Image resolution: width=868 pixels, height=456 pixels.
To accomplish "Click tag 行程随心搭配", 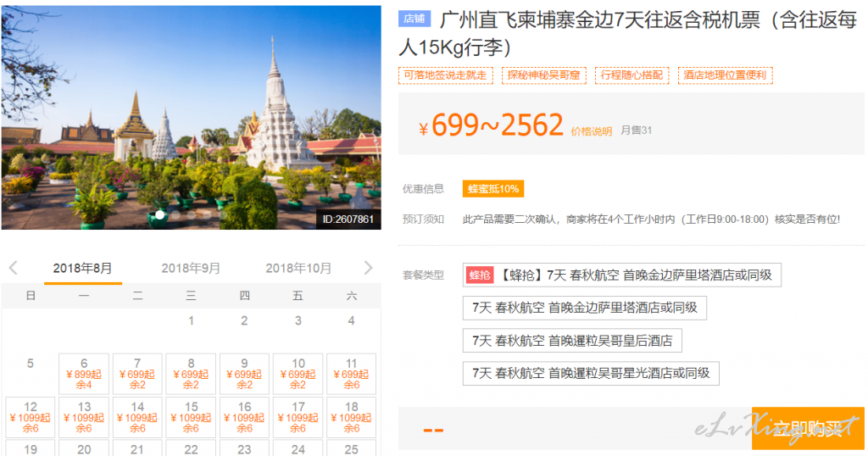I will (x=632, y=75).
